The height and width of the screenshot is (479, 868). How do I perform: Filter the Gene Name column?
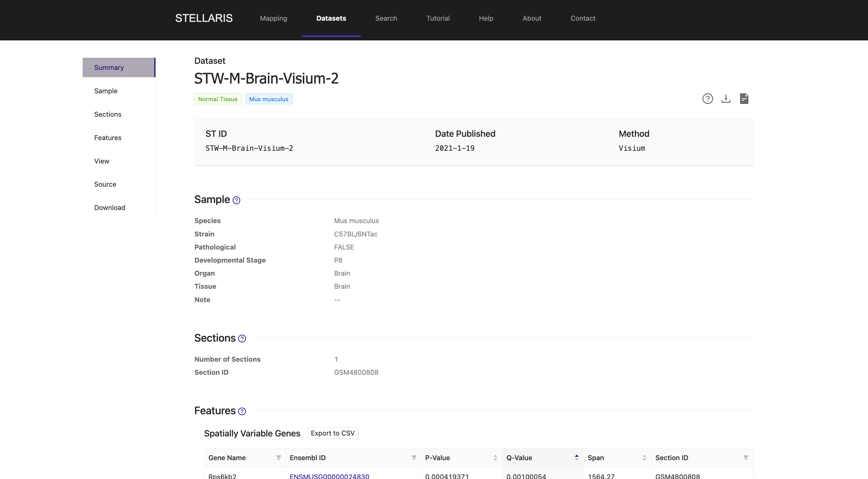click(x=278, y=458)
